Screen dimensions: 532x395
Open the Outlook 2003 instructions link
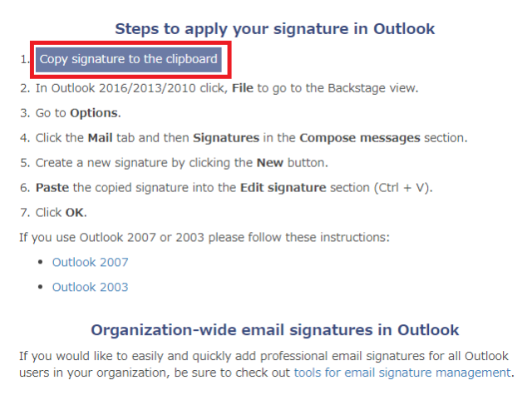(90, 288)
